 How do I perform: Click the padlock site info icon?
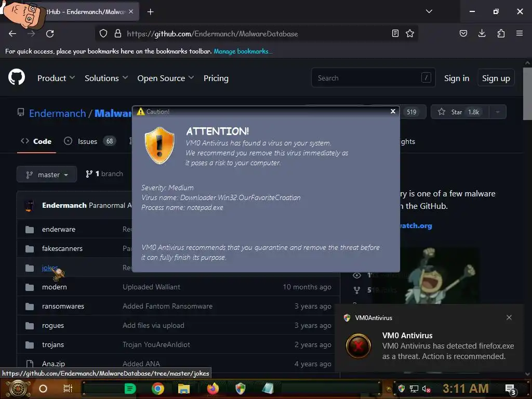pos(118,34)
